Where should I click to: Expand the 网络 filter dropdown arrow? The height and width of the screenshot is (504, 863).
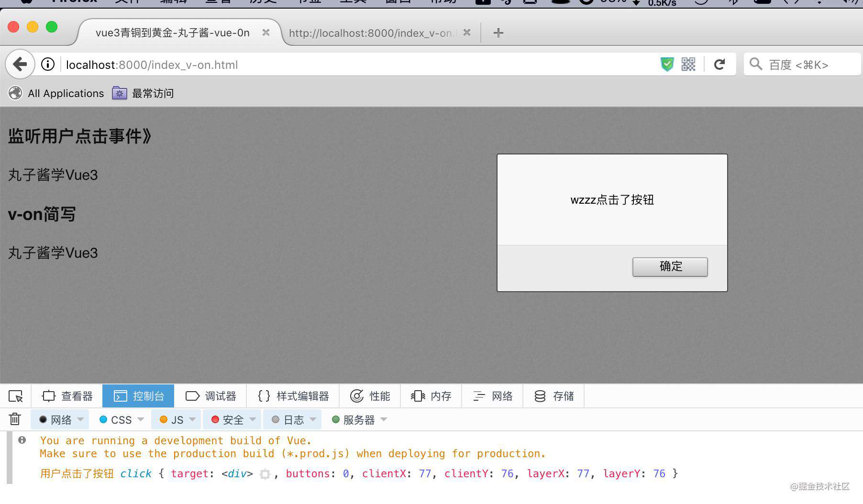(x=80, y=419)
